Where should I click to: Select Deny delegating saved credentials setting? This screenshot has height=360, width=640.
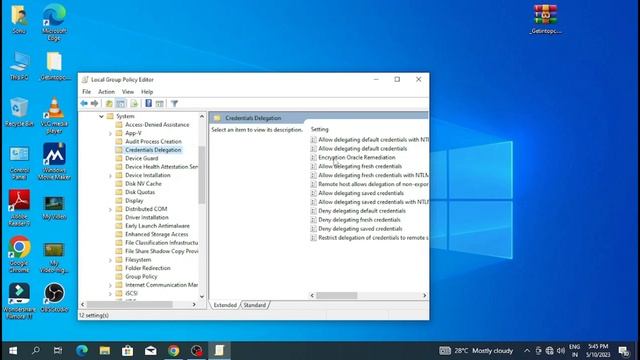[360, 229]
